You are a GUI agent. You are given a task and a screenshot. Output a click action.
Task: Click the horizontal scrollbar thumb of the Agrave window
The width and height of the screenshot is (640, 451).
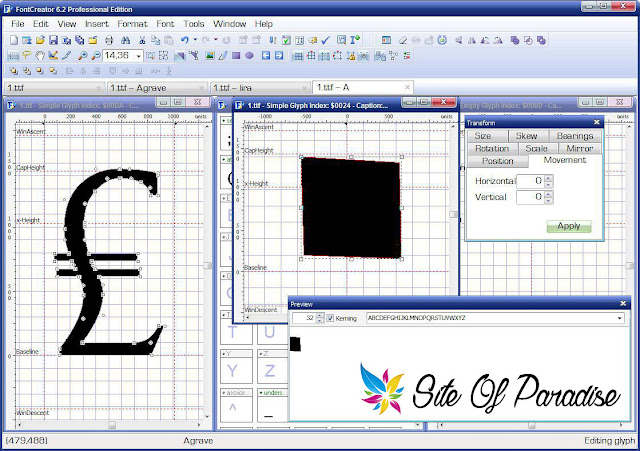[x=112, y=425]
